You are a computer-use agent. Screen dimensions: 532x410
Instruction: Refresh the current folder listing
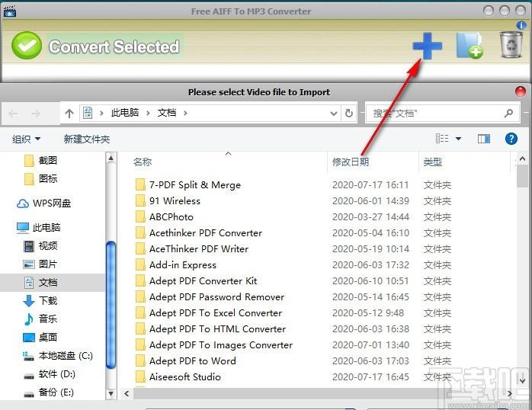349,113
